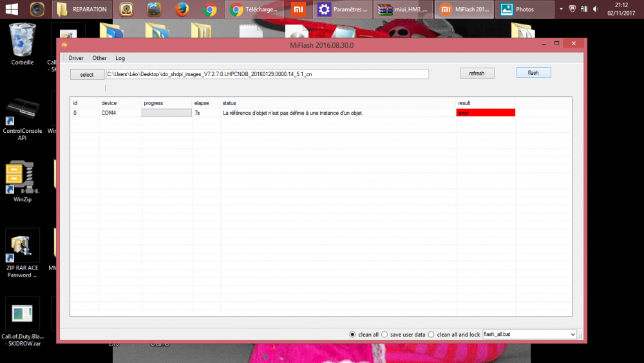The height and width of the screenshot is (363, 644).
Task: Switch to Chrome Télécharge... window
Action: coord(254,9)
